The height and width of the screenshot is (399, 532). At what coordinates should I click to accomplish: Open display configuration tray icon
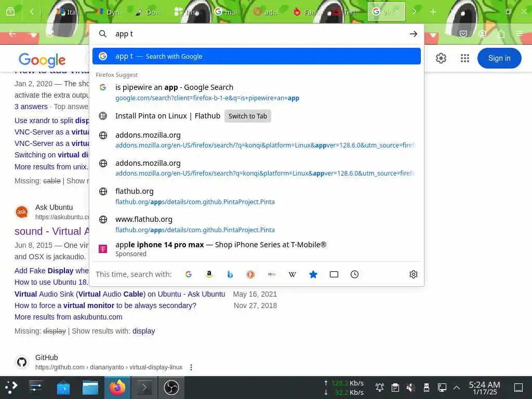442,387
